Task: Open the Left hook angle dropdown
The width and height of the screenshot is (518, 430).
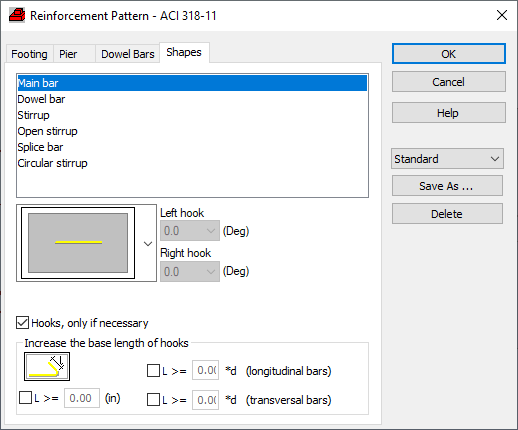Action: click(190, 231)
